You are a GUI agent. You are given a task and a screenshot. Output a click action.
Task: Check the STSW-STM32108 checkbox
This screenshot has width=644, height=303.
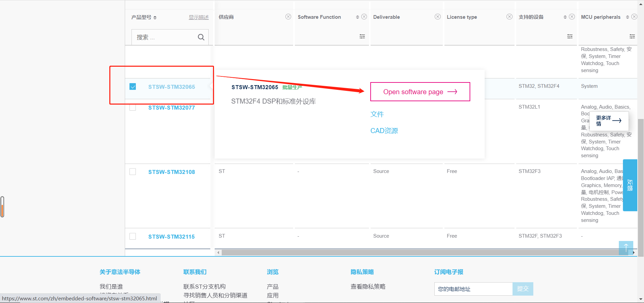[133, 172]
